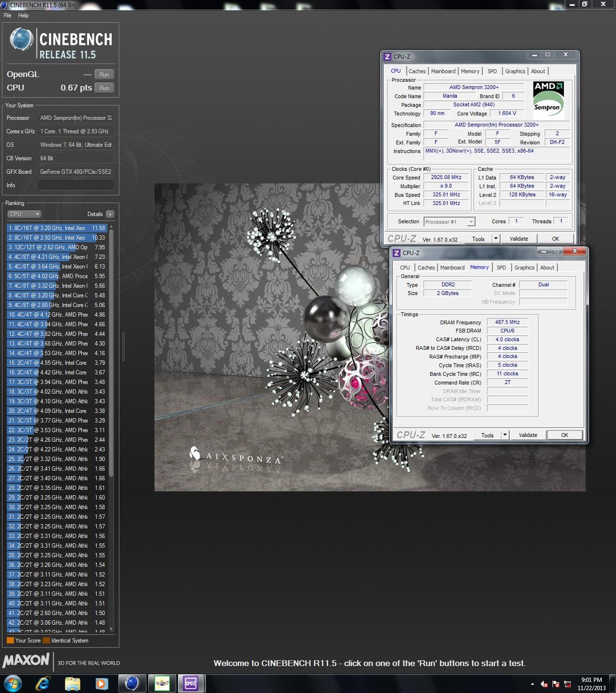The height and width of the screenshot is (693, 616).
Task: Open the CPU ranking type dropdown
Action: 24,214
